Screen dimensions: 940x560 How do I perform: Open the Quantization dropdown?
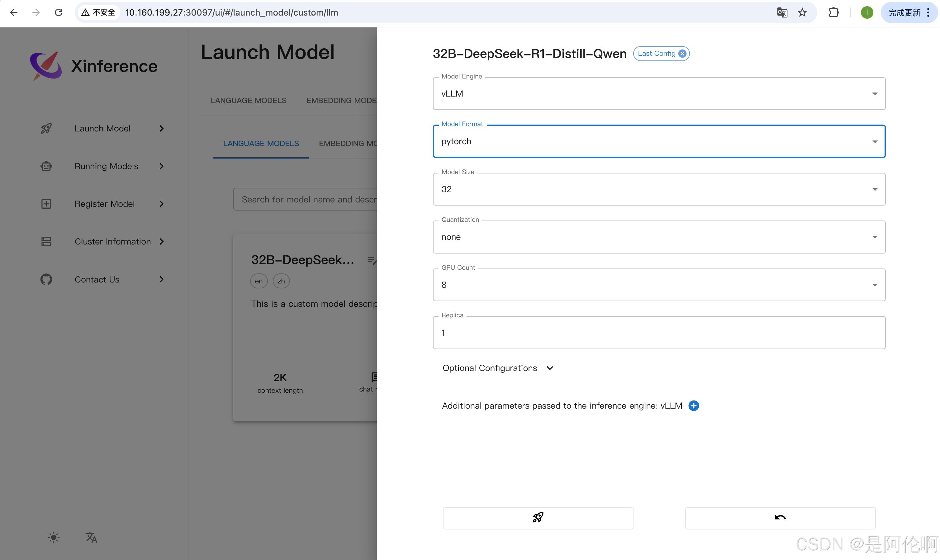point(659,237)
